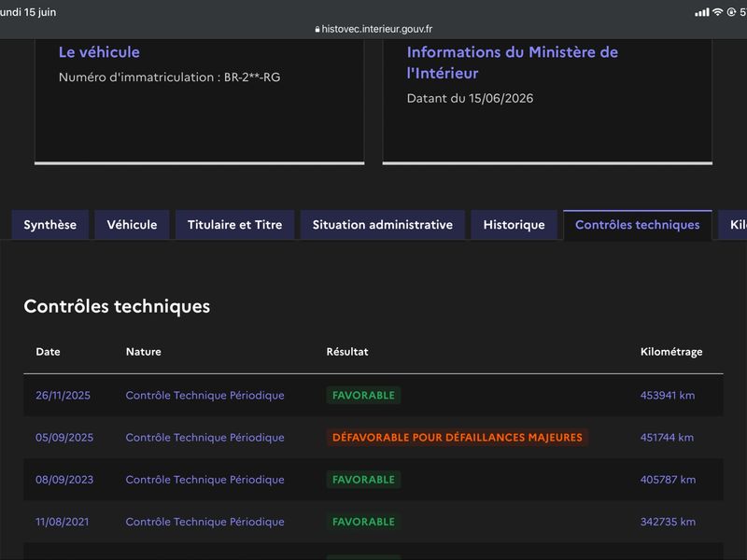Select the 05/09/2025 date cell

tap(64, 438)
